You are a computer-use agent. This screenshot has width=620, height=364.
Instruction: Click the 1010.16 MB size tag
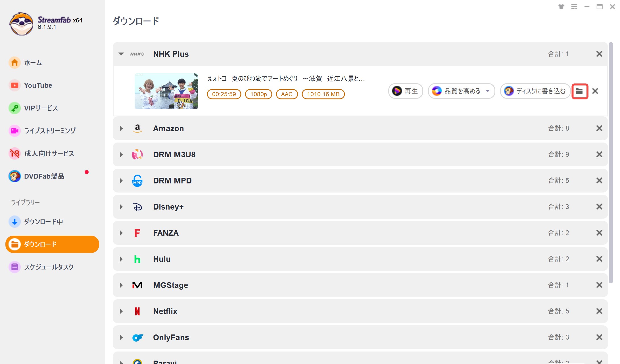[x=323, y=94]
